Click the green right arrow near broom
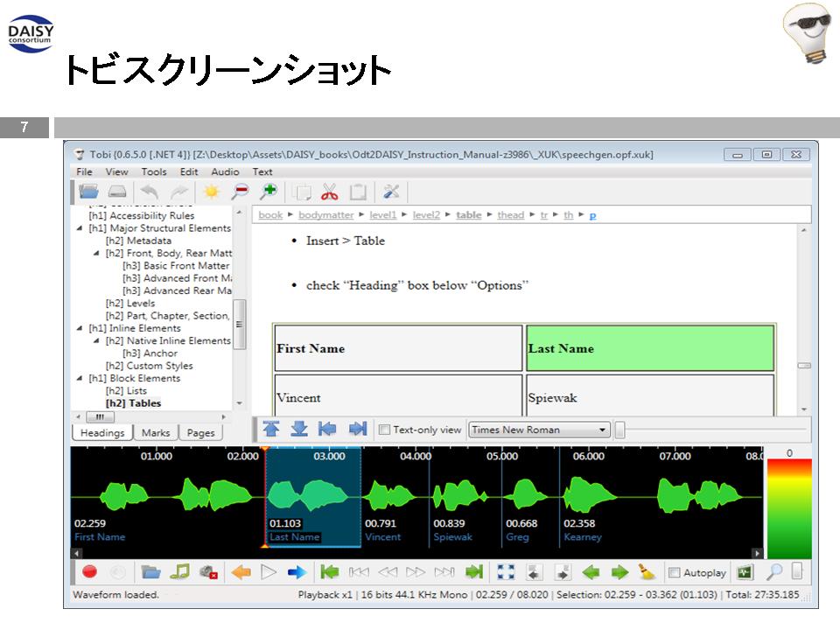 [x=619, y=572]
